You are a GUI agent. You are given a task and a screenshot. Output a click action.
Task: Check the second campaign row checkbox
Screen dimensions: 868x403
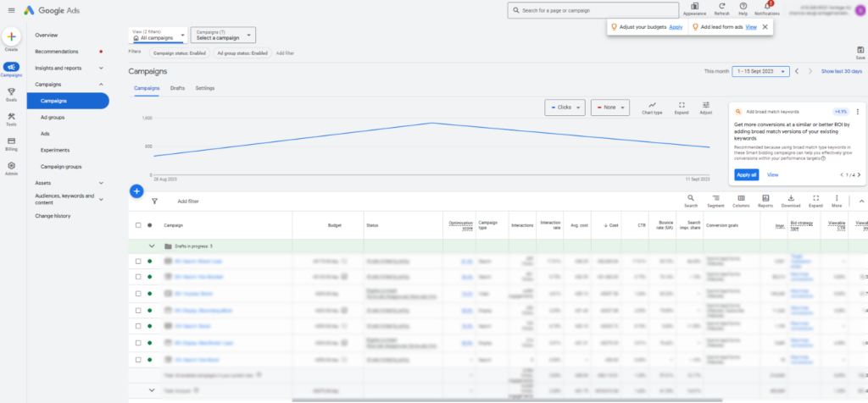[138, 277]
